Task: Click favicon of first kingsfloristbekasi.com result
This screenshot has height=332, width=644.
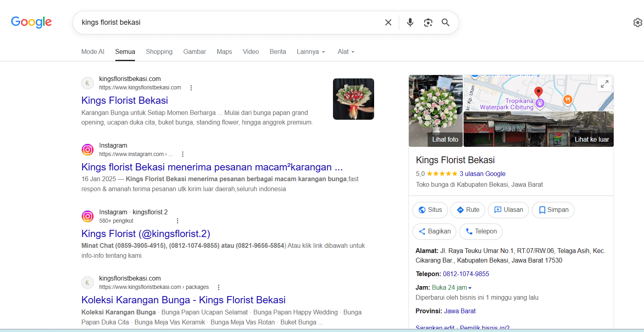Action: click(87, 83)
